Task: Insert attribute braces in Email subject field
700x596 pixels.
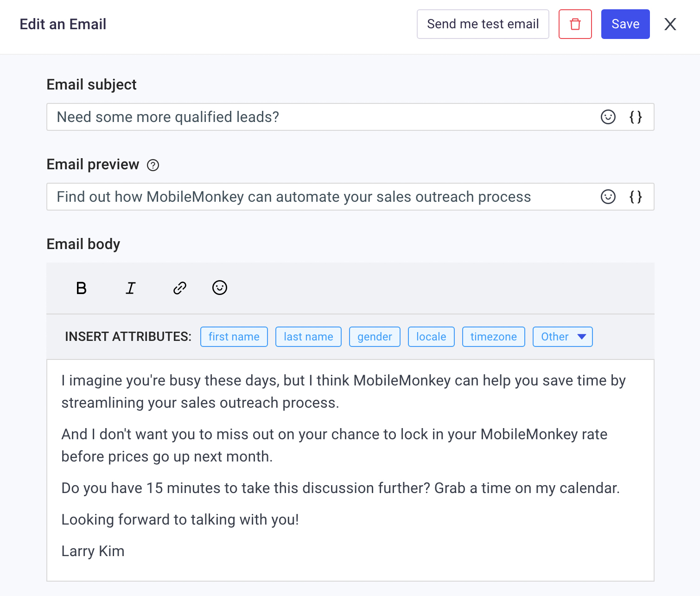Action: (636, 117)
